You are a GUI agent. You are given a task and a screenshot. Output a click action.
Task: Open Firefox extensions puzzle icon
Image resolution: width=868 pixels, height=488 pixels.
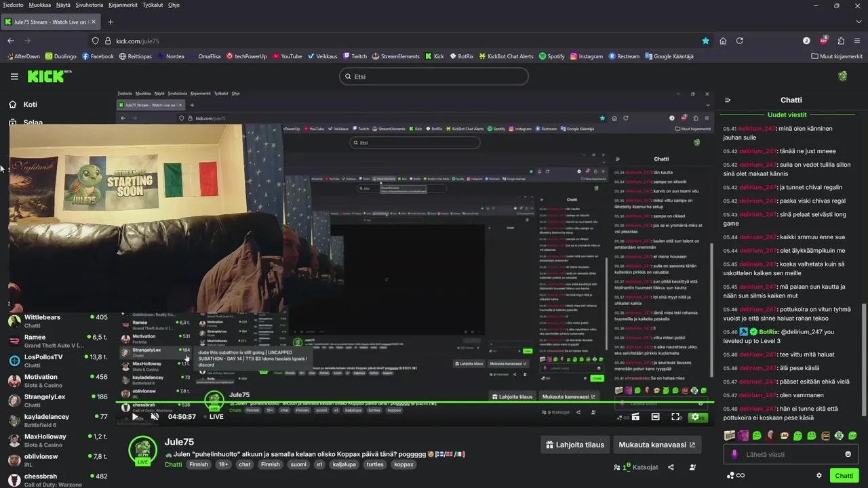click(x=841, y=41)
